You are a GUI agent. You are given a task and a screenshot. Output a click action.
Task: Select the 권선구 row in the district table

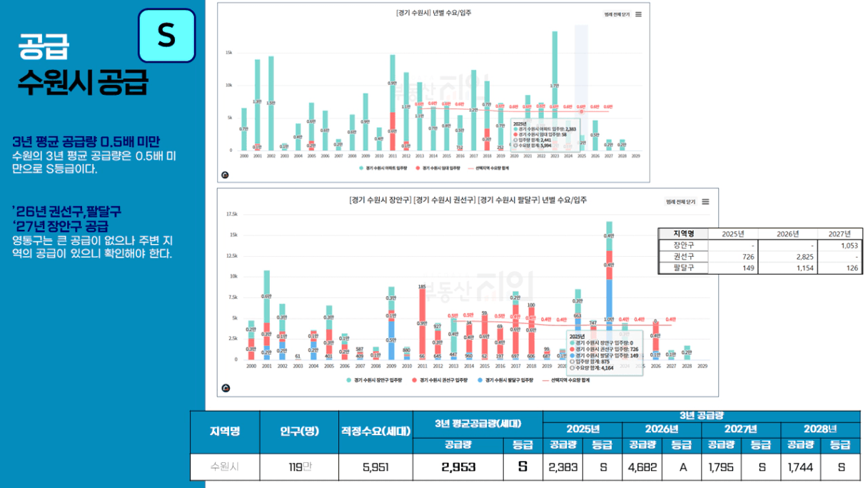point(760,256)
